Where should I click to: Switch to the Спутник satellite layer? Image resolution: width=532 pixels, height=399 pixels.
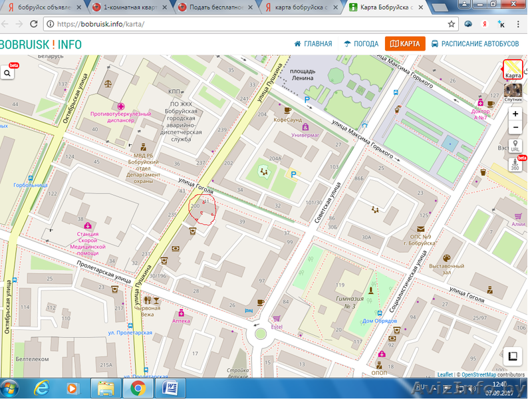click(513, 91)
